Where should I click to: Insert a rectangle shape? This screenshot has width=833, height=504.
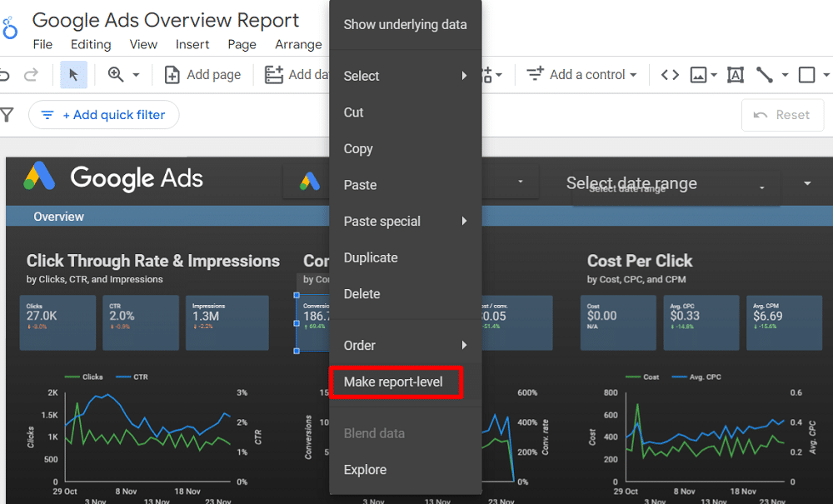(806, 74)
